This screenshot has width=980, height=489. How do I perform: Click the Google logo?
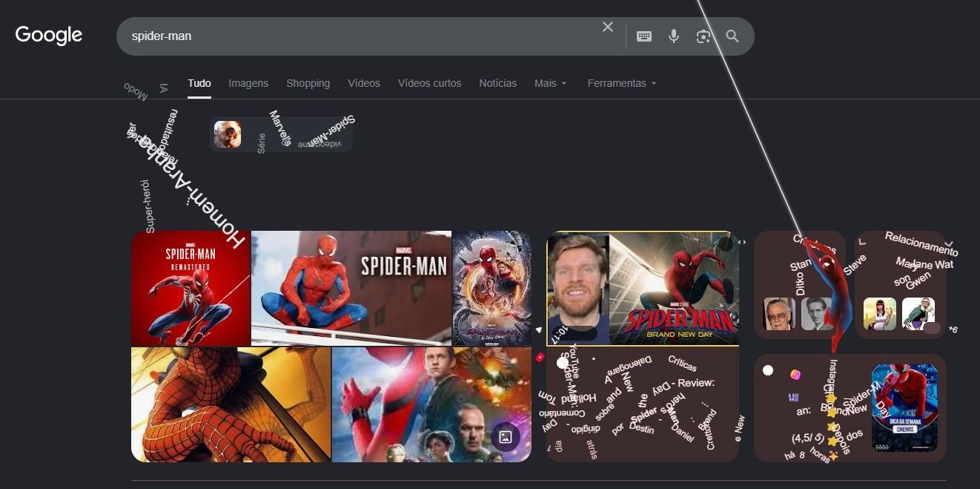click(49, 35)
